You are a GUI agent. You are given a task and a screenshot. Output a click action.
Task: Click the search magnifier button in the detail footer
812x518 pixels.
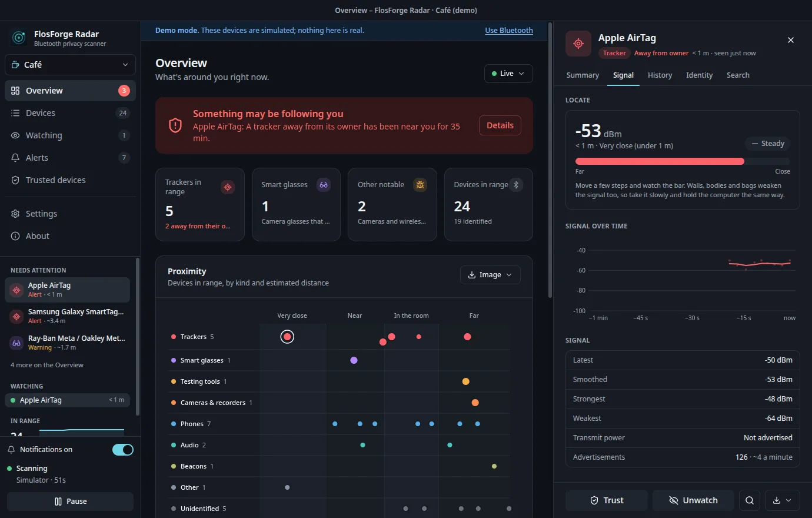click(x=750, y=500)
